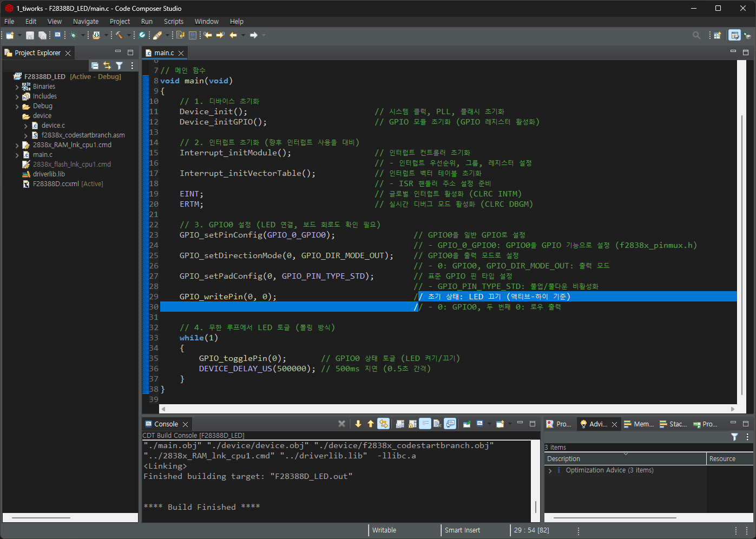The height and width of the screenshot is (539, 756).
Task: Click the Next Annotation arrow icon
Action: 220,35
